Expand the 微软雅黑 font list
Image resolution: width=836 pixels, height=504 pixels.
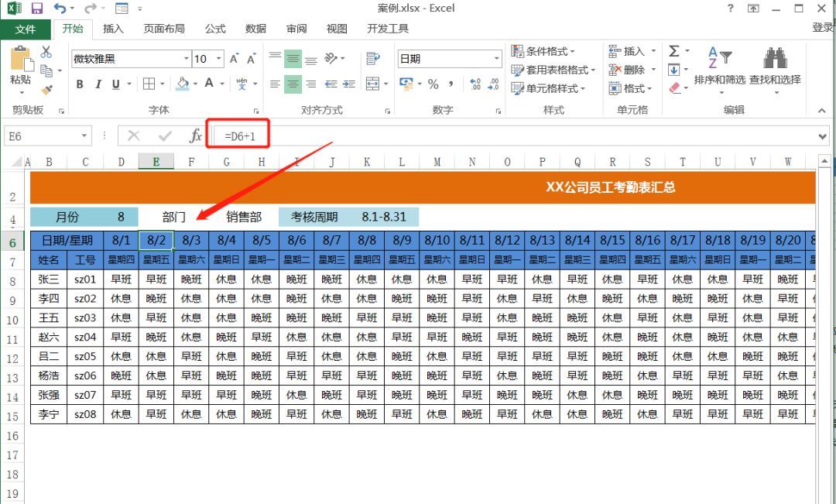pyautogui.click(x=186, y=58)
